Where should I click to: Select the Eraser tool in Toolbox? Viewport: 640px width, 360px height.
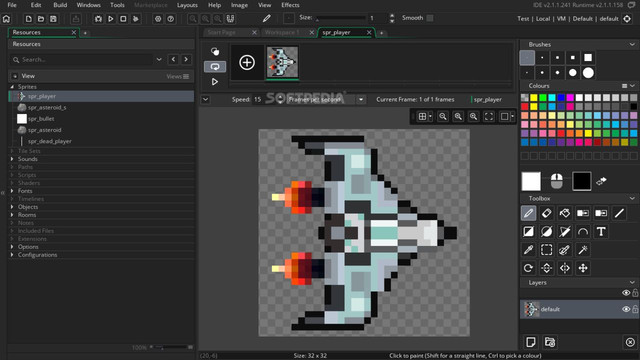547,213
